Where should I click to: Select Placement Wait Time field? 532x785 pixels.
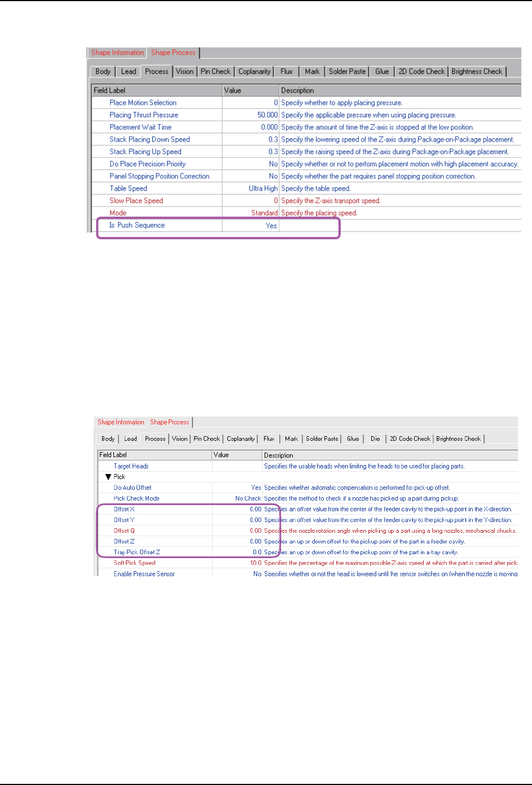tap(140, 127)
